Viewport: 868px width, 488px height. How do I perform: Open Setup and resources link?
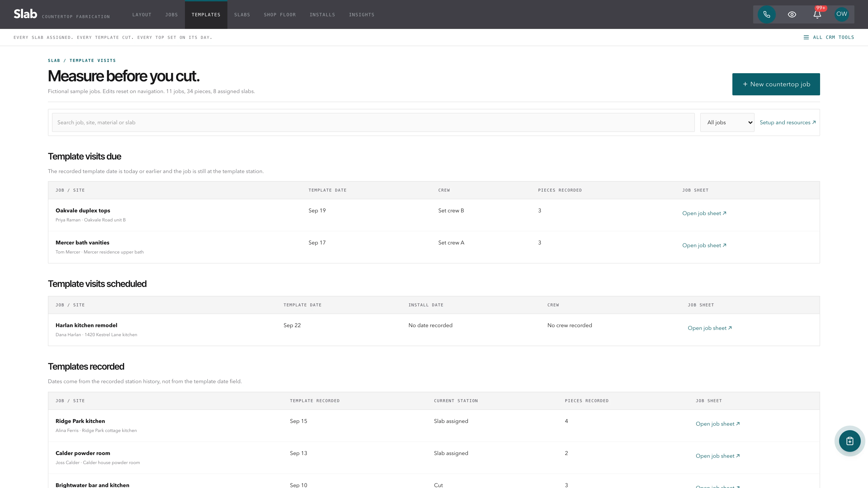pyautogui.click(x=788, y=123)
